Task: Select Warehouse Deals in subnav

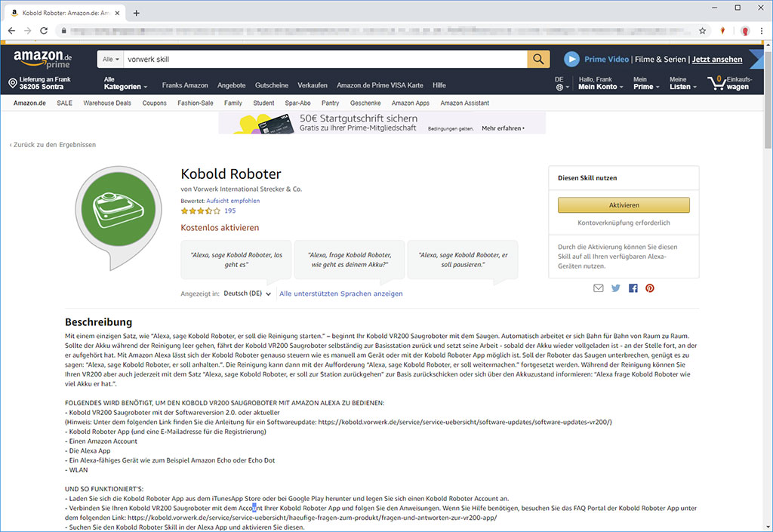Action: (x=107, y=103)
